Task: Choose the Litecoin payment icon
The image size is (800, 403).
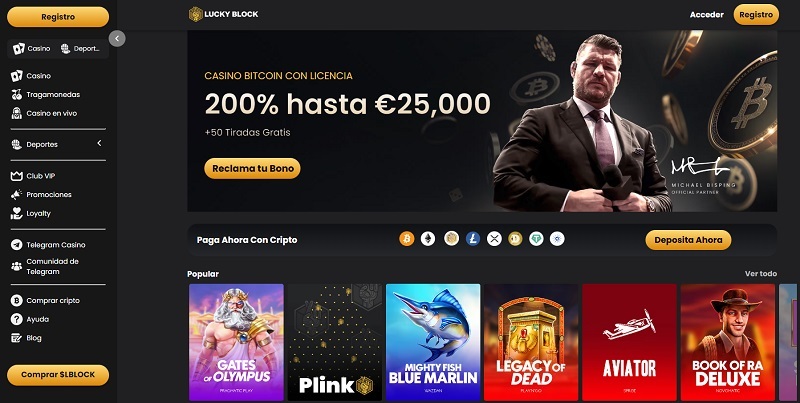Action: (x=472, y=239)
